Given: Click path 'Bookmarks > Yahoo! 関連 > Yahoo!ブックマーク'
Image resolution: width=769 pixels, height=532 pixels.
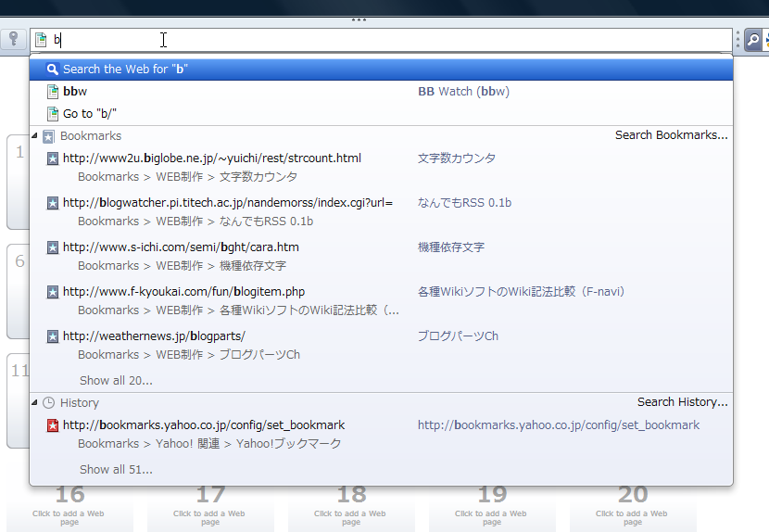Looking at the screenshot, I should (209, 444).
